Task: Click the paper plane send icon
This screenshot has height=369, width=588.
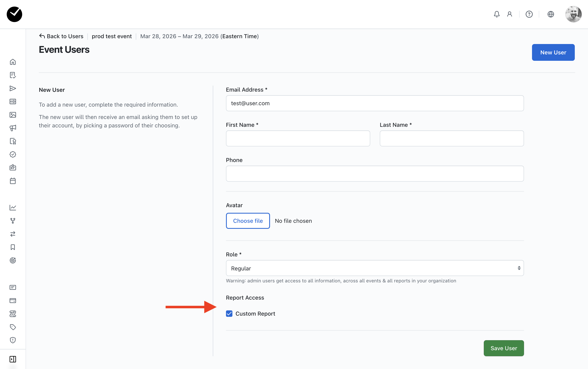Action: [x=13, y=88]
